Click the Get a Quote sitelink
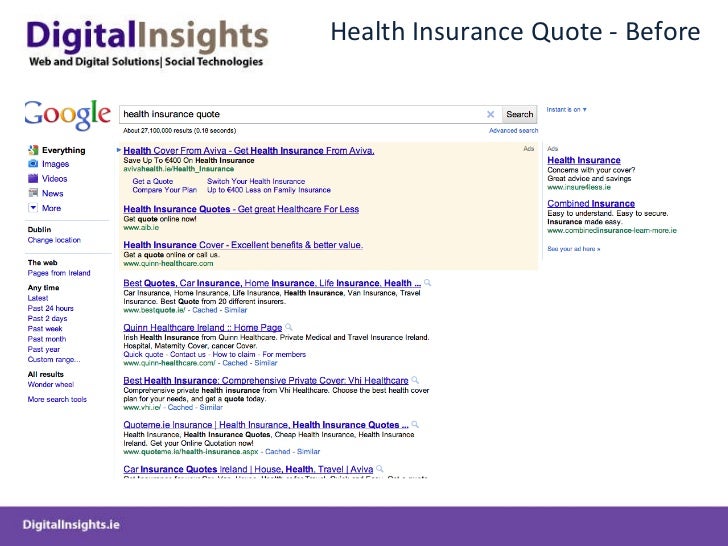The width and height of the screenshot is (728, 546). 153,182
